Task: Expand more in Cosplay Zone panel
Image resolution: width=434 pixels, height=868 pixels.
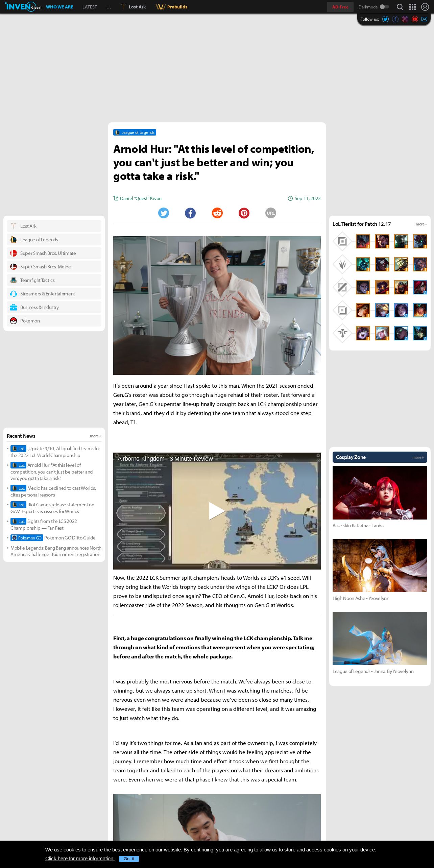Action: pos(418,457)
